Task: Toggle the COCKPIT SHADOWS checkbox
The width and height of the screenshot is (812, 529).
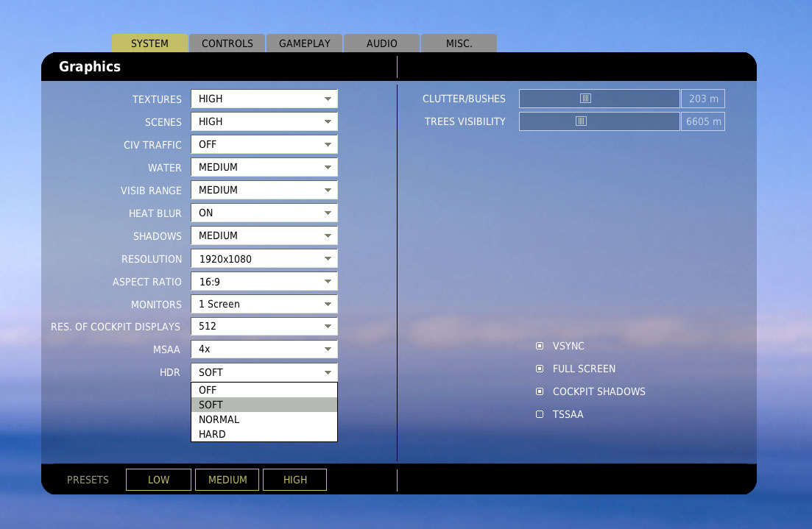Action: (x=540, y=391)
